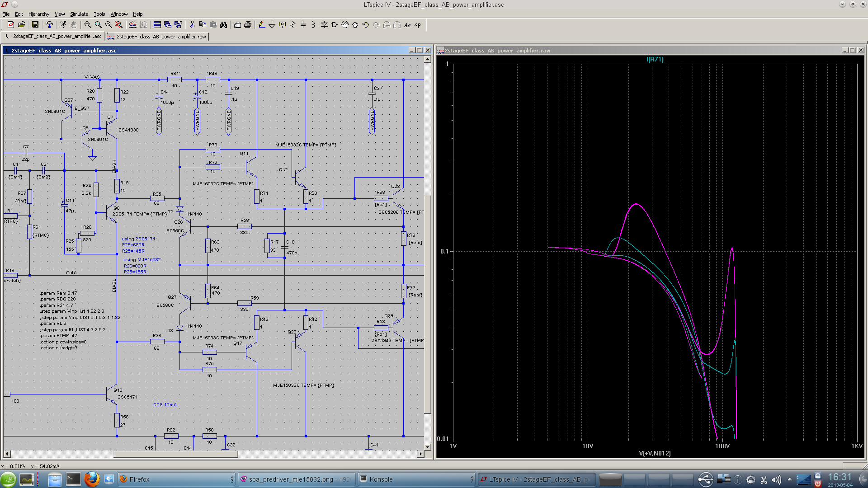The width and height of the screenshot is (868, 488).
Task: Select the Cut scissors tool
Action: 192,25
